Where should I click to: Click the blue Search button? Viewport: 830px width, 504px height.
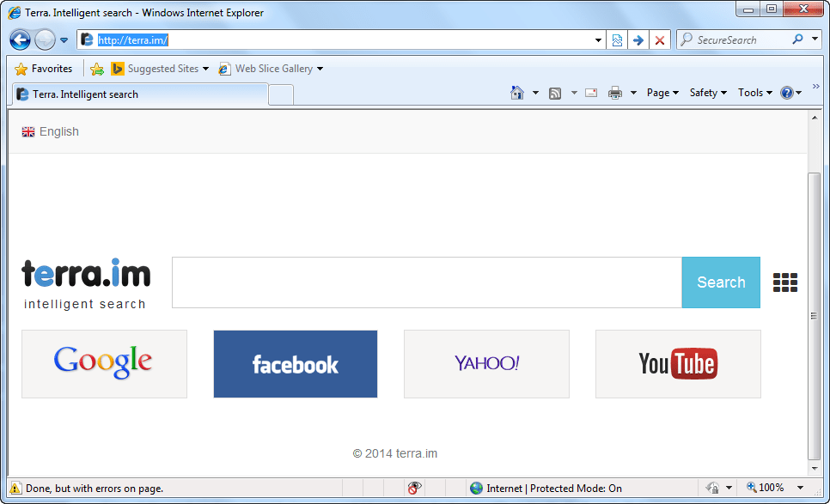point(721,282)
